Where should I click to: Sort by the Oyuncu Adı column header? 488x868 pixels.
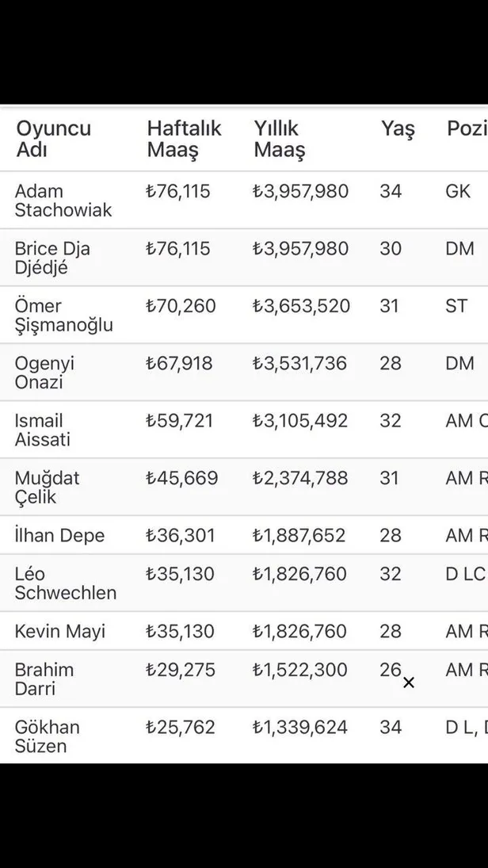coord(54,139)
